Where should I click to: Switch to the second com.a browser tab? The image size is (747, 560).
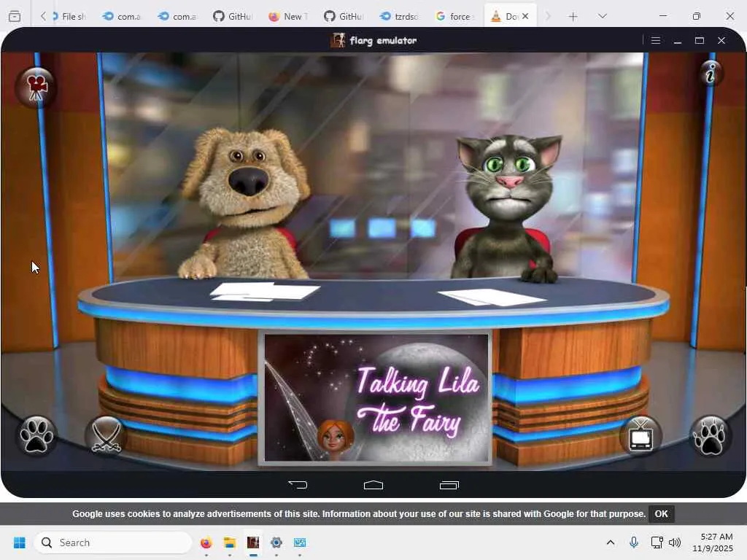(178, 16)
